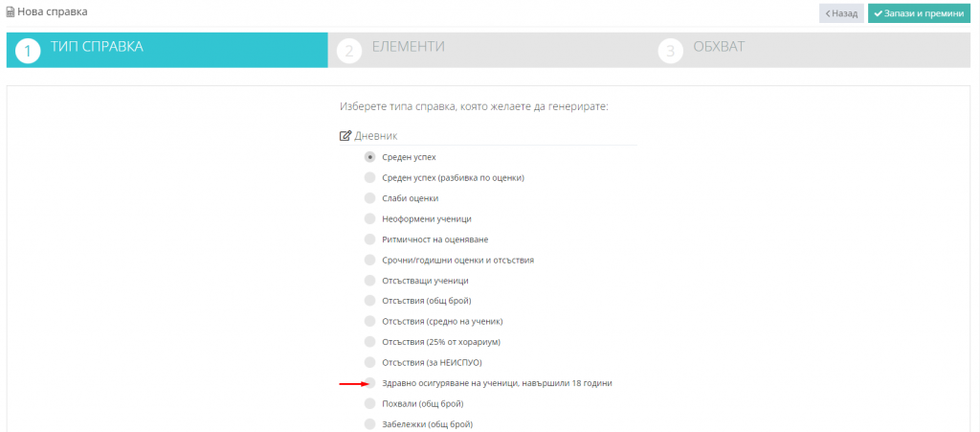Click the edit icon next to Дневник
This screenshot has height=432, width=980.
click(x=345, y=136)
